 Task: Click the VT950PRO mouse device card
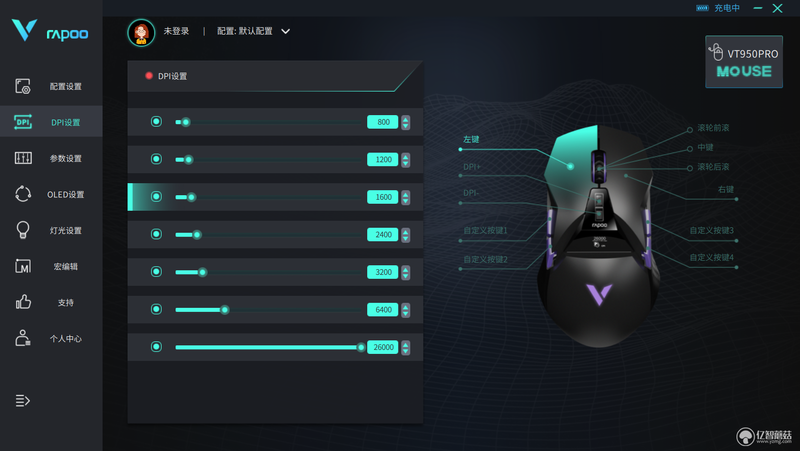point(744,62)
